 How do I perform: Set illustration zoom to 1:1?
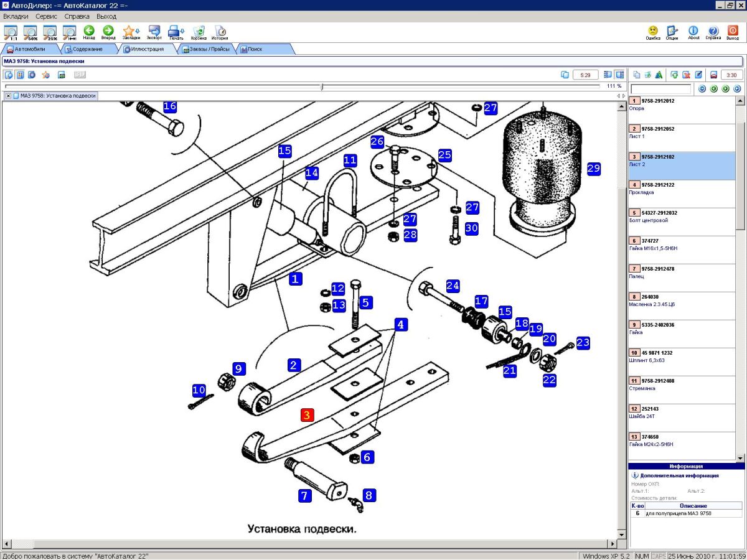[11, 32]
